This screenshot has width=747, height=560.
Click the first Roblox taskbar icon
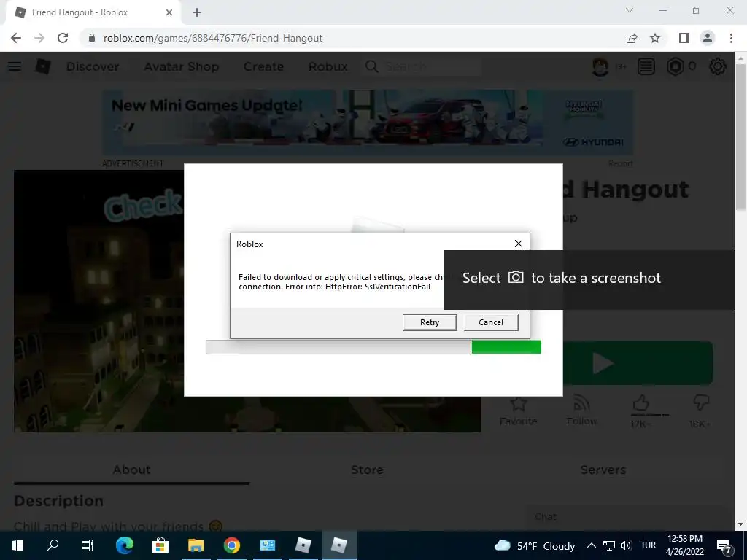pyautogui.click(x=303, y=545)
